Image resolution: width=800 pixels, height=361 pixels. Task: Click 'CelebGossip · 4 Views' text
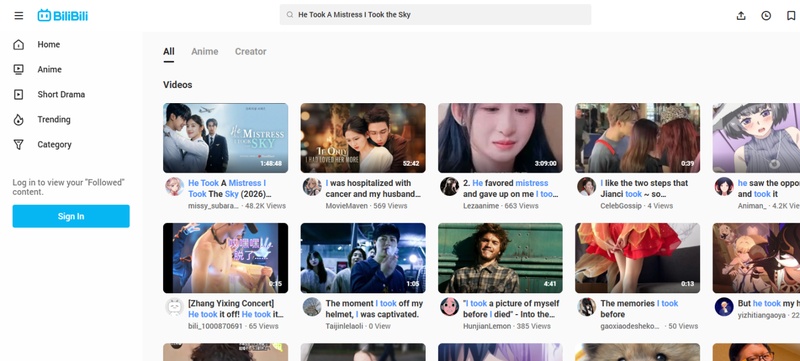pyautogui.click(x=636, y=206)
